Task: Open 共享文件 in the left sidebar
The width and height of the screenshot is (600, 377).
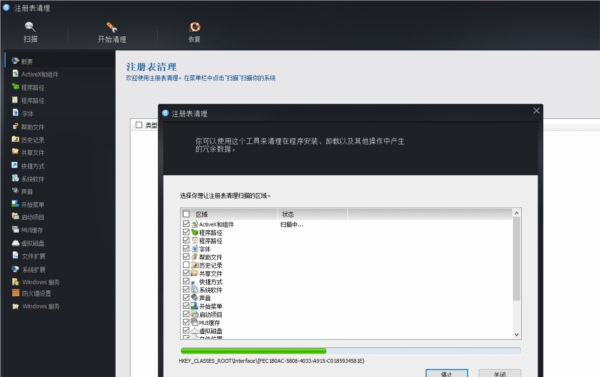Action: (x=28, y=152)
